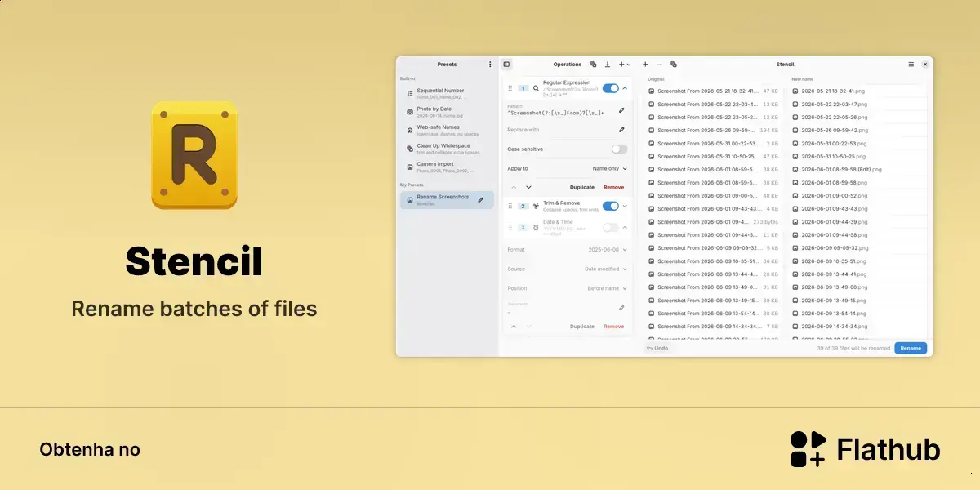Click the Flathub logo
The image size is (980, 490).
866,449
